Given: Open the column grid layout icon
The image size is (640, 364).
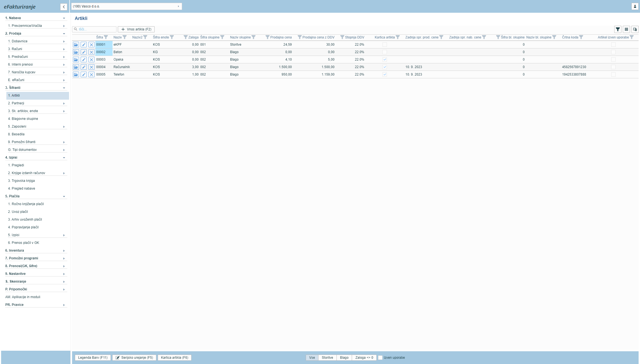Looking at the screenshot, I should 626,29.
